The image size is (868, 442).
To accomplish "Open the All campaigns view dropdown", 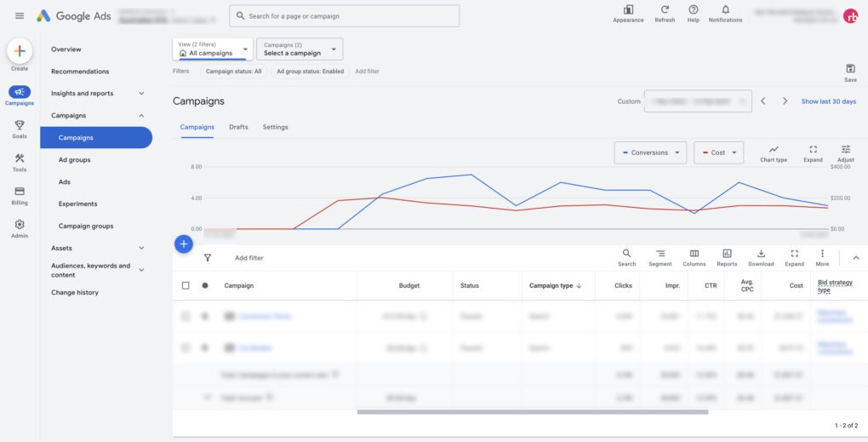I will click(213, 49).
